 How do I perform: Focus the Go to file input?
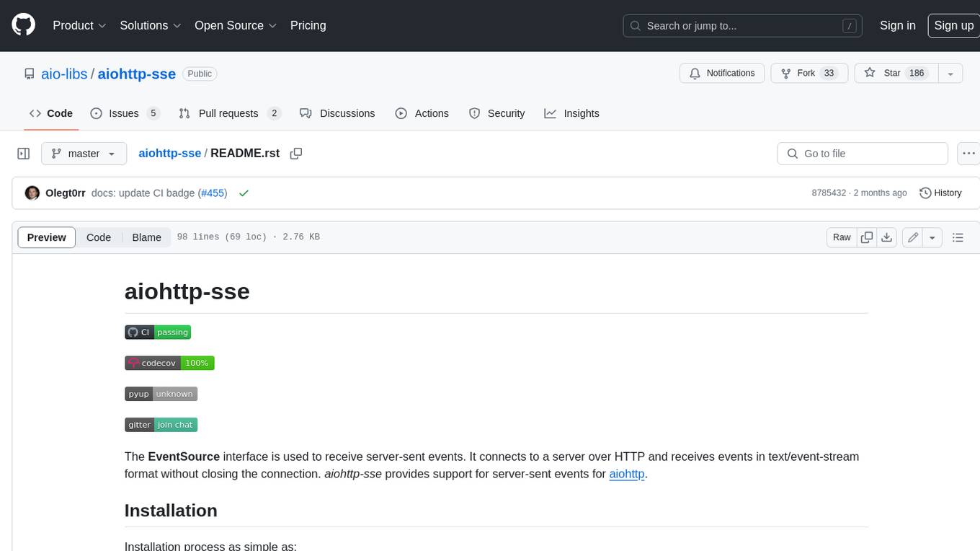click(863, 154)
